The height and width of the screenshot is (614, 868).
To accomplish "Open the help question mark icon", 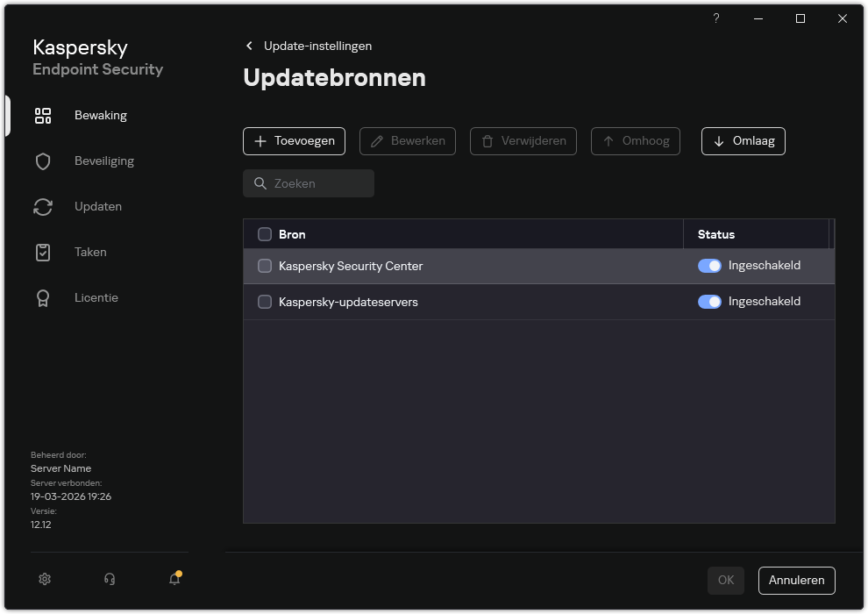I will click(715, 18).
